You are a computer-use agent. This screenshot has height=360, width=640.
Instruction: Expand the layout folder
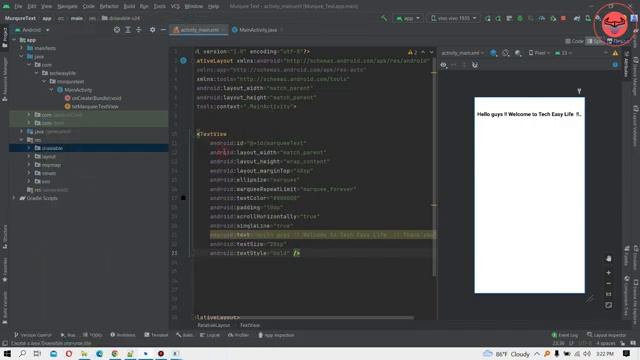(29, 156)
